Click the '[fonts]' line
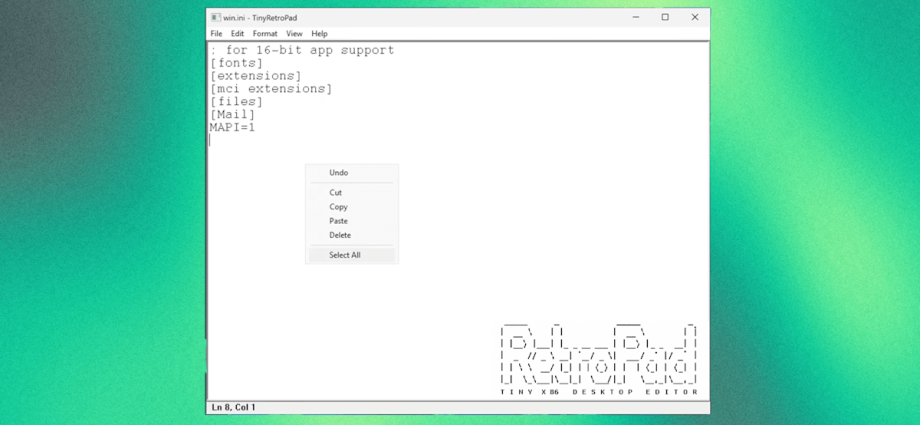Image resolution: width=920 pixels, height=425 pixels. point(236,63)
